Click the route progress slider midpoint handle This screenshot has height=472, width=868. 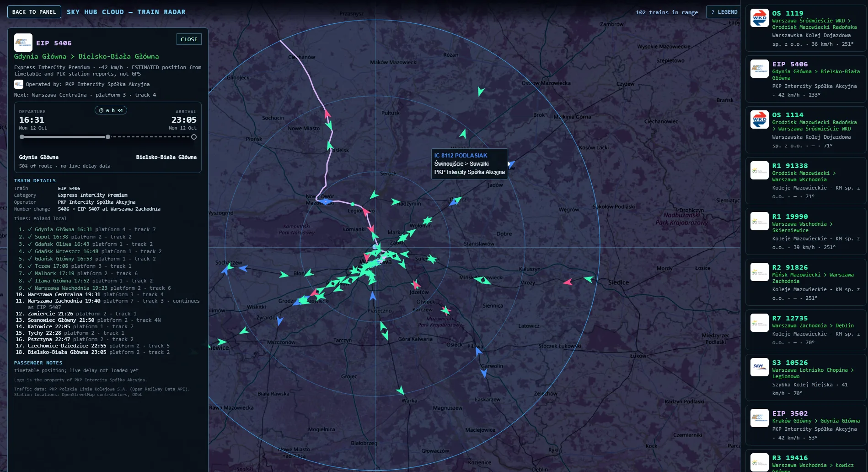(108, 137)
